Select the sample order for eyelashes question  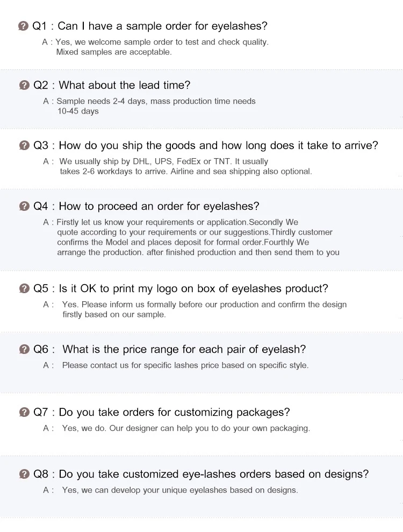[x=162, y=26]
